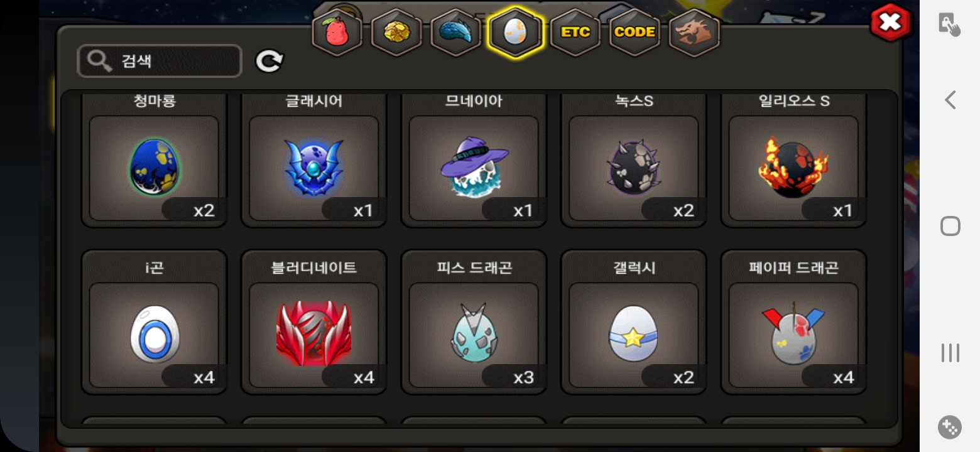
Task: Switch to the gold nugget tab
Action: click(396, 32)
